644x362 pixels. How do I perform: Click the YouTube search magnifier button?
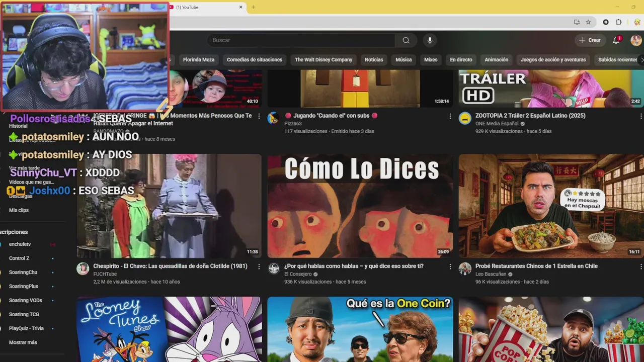pyautogui.click(x=406, y=40)
